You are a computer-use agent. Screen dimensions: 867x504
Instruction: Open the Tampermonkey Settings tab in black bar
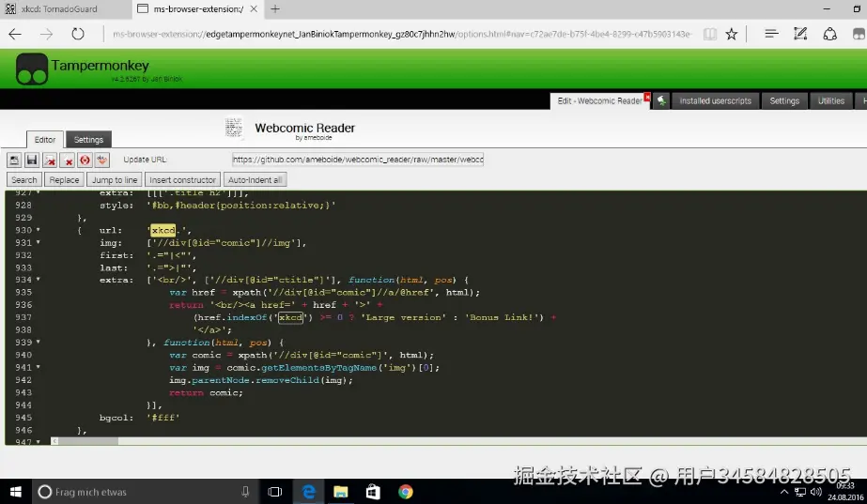point(784,101)
